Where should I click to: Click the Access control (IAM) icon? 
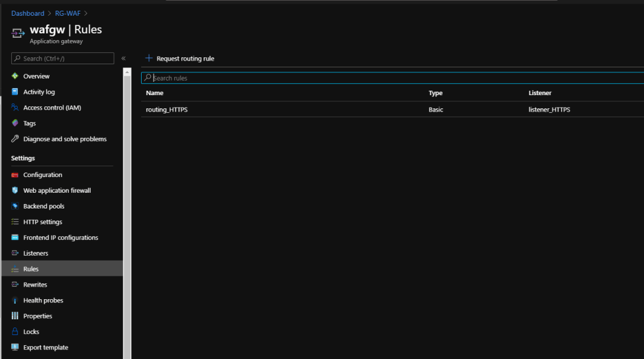15,108
